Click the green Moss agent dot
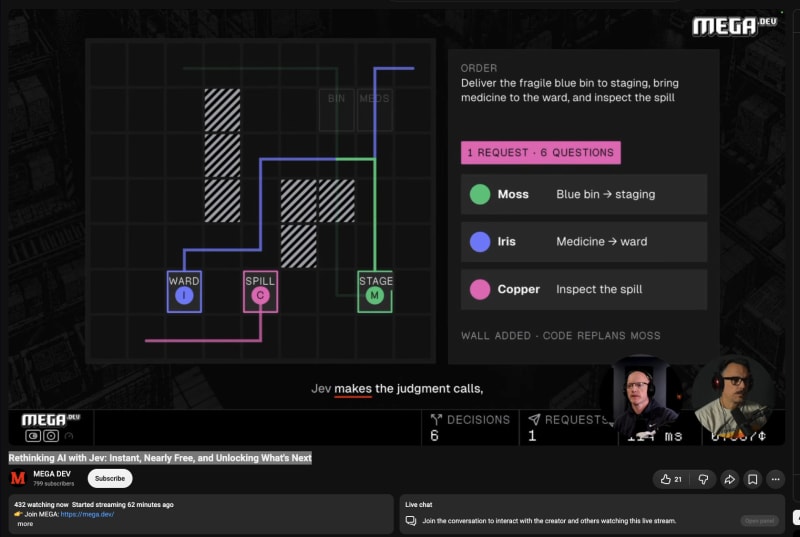 (x=480, y=194)
